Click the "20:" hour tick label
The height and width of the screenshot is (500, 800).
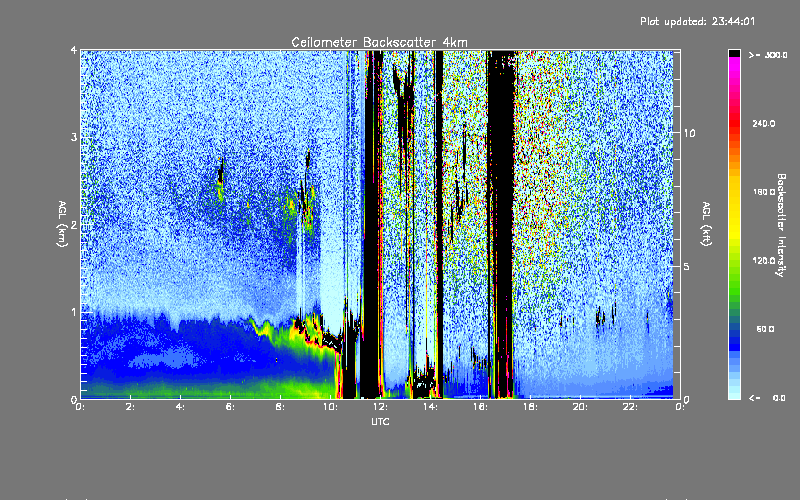[580, 407]
